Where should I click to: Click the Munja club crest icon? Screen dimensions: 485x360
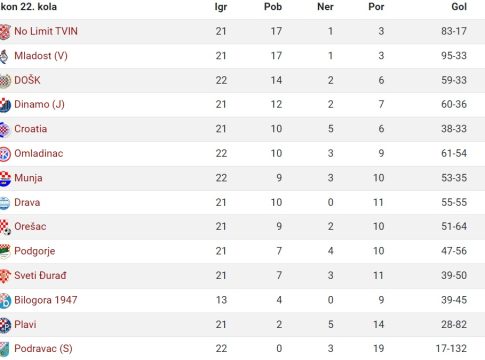click(x=5, y=179)
